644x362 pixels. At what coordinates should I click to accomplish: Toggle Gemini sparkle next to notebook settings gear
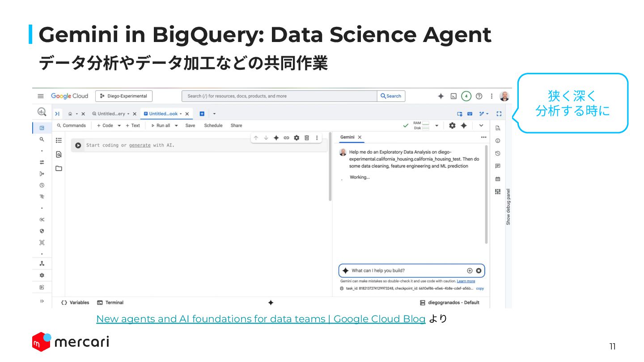click(x=464, y=126)
